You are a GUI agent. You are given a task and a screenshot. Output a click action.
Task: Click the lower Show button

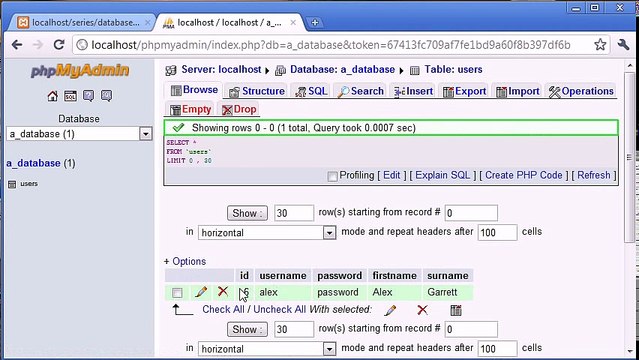(247, 329)
